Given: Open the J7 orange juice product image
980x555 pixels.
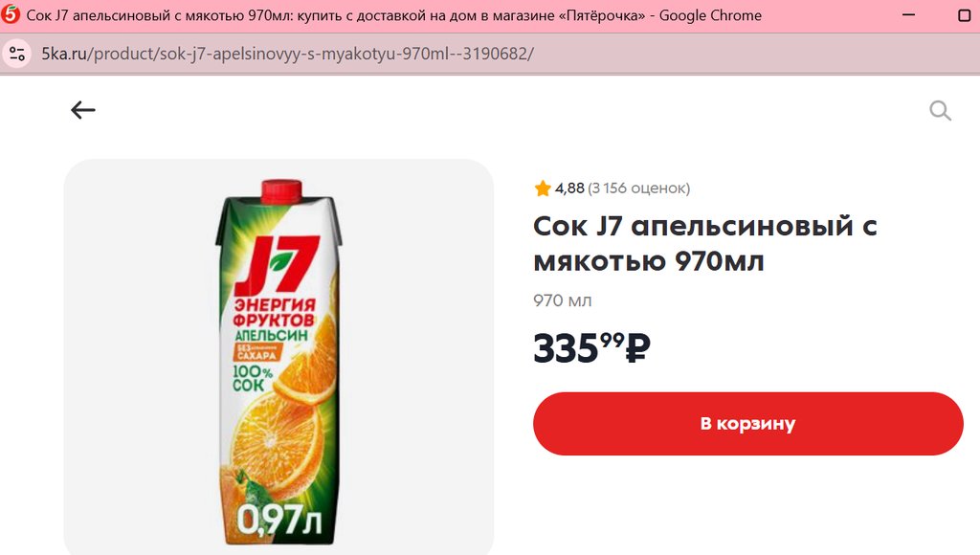Looking at the screenshot, I should [278, 357].
